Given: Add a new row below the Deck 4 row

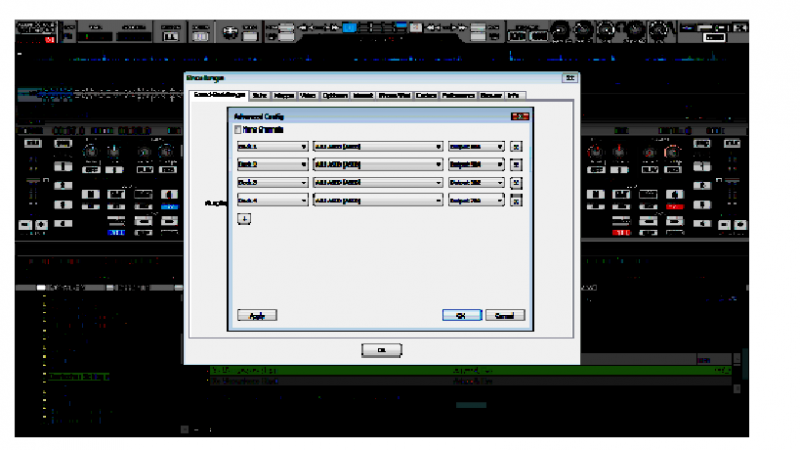Looking at the screenshot, I should (244, 219).
